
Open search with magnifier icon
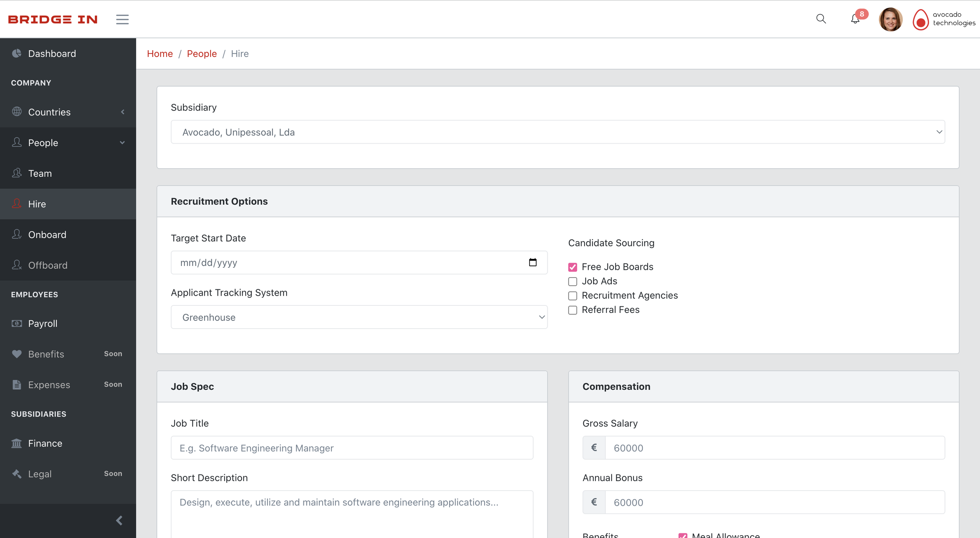pos(821,19)
